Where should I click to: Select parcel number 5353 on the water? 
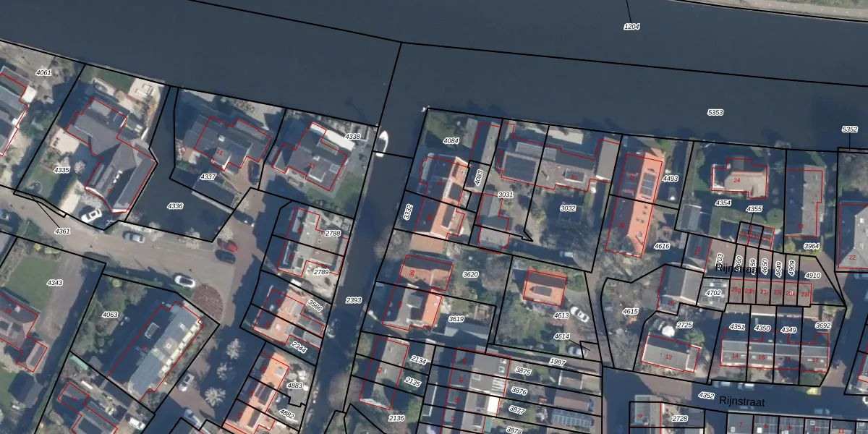click(715, 113)
